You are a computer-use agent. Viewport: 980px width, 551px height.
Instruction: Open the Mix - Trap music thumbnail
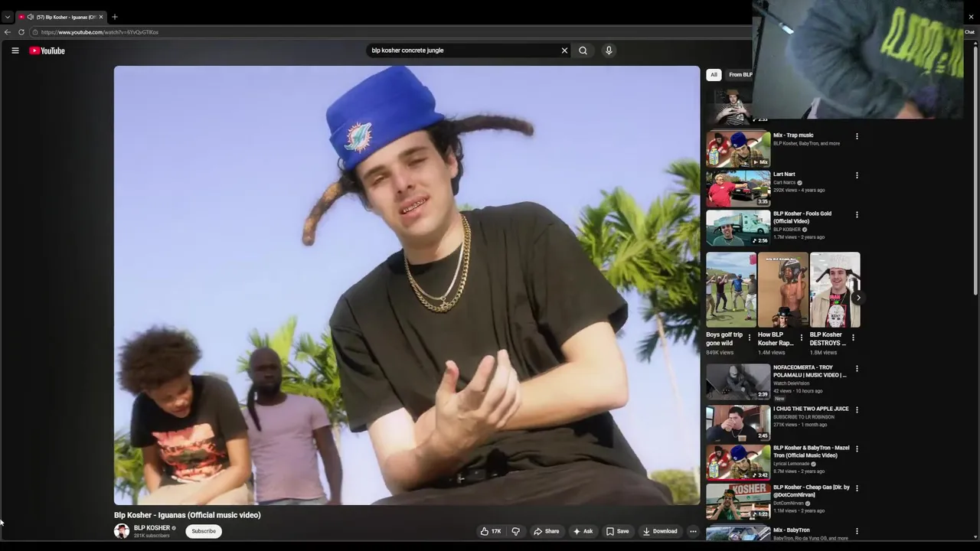point(738,148)
